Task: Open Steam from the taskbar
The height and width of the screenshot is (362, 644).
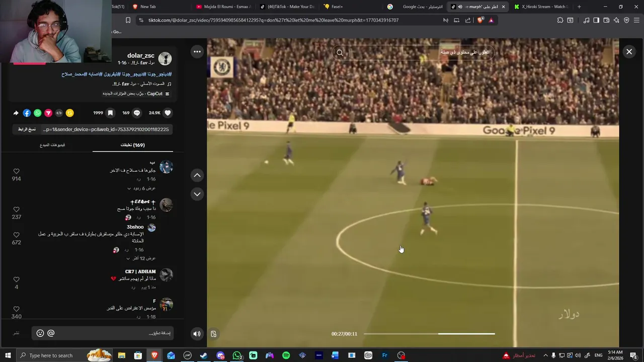Action: tap(204, 355)
